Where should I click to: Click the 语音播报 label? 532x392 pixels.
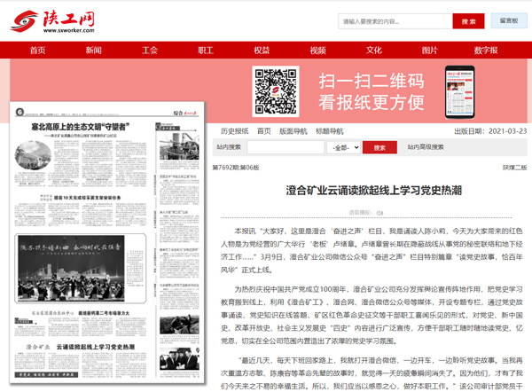click(360, 213)
